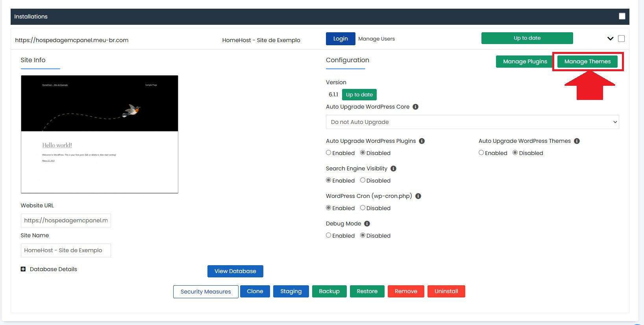Open Manage Plugins

pos(525,61)
